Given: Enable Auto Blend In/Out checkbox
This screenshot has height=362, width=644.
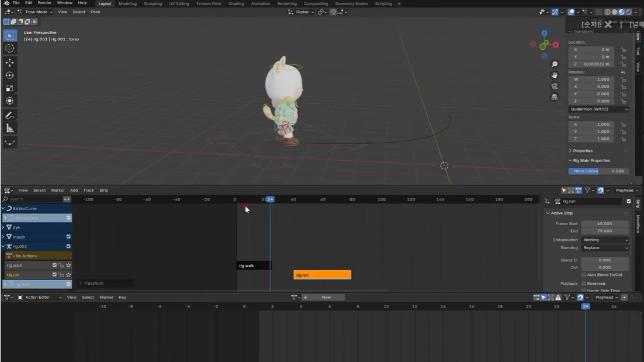Looking at the screenshot, I should 584,275.
